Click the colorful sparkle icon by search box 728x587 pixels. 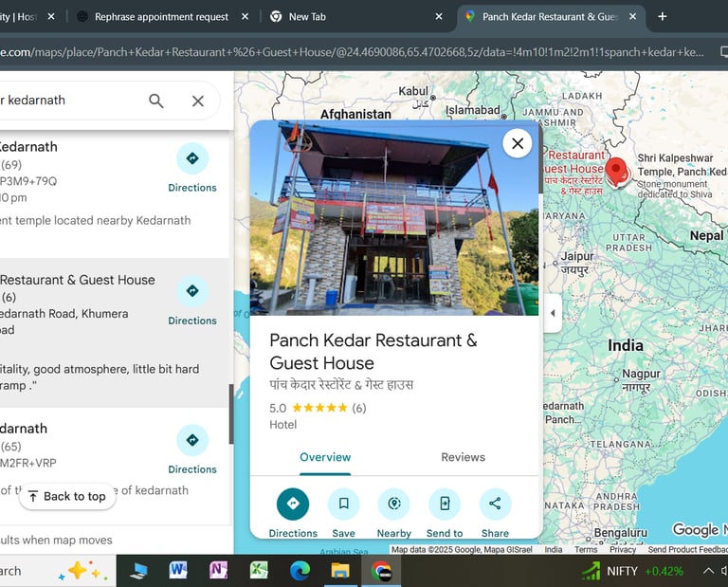coord(82,571)
